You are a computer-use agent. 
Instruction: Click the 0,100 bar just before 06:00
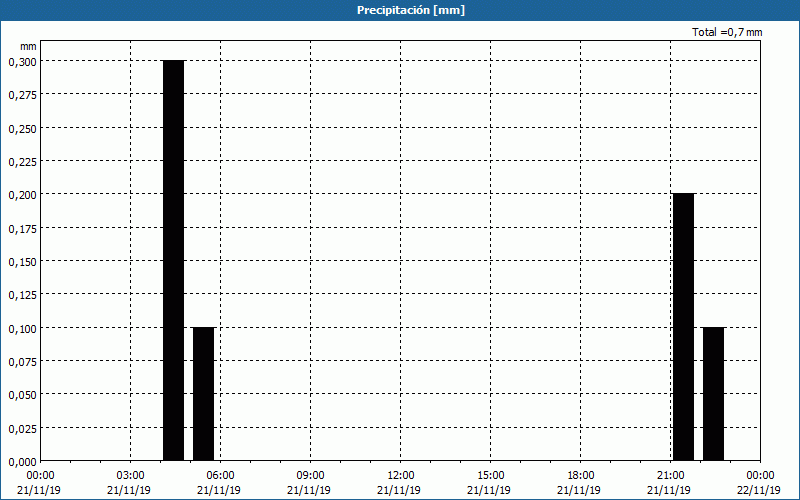(x=204, y=394)
